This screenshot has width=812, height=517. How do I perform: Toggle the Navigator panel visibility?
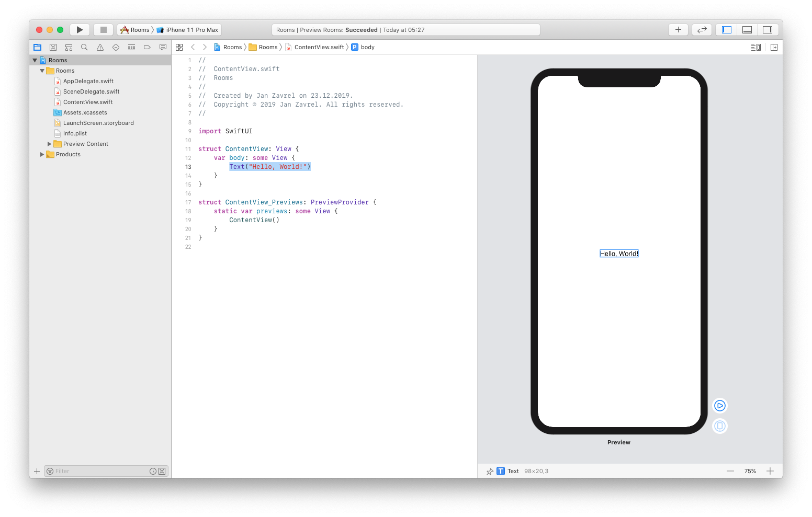(726, 29)
